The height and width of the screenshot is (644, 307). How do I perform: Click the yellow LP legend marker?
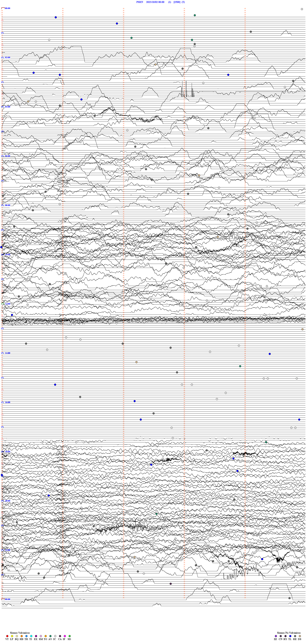(12, 636)
